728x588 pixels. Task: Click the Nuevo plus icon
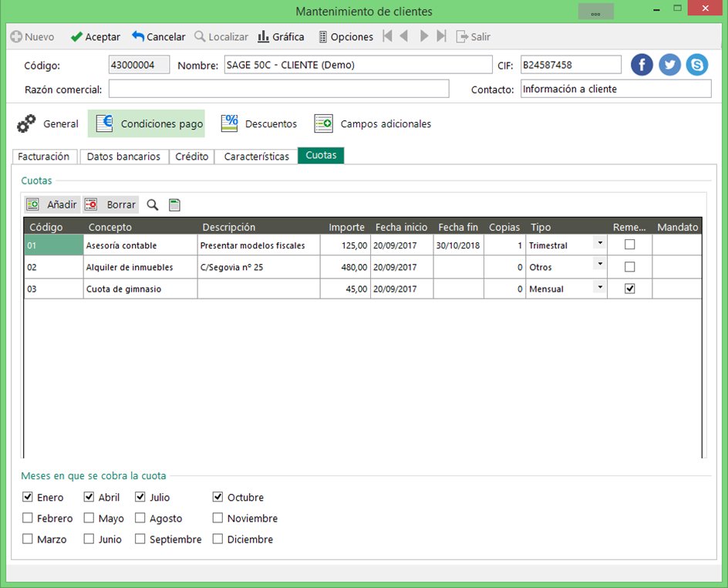click(16, 37)
